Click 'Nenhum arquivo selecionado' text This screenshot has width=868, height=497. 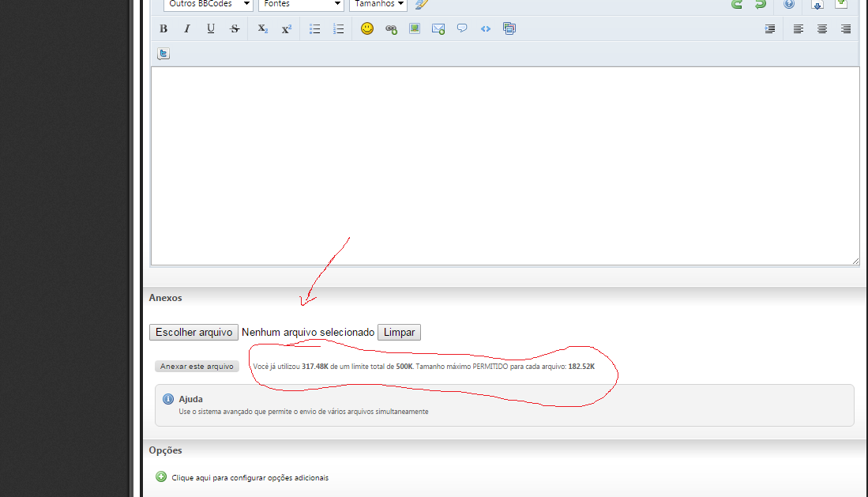point(308,332)
